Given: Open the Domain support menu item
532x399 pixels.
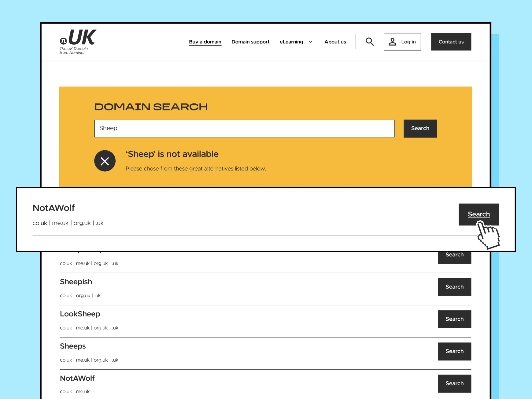Looking at the screenshot, I should (250, 42).
